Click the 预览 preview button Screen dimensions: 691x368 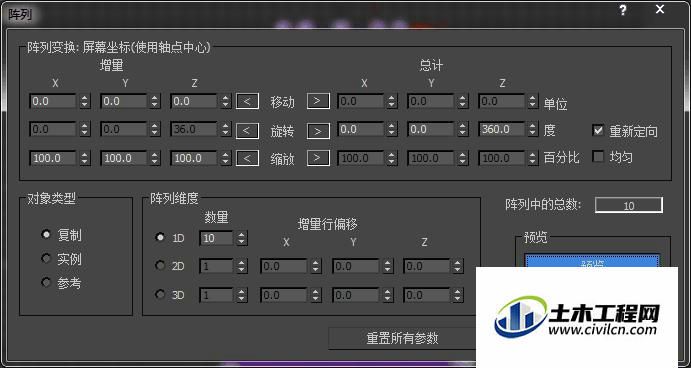click(592, 261)
